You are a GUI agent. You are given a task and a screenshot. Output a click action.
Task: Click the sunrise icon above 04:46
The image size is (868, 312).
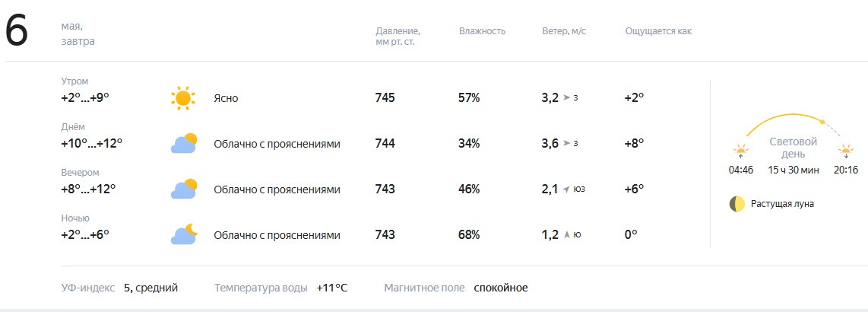(740, 152)
